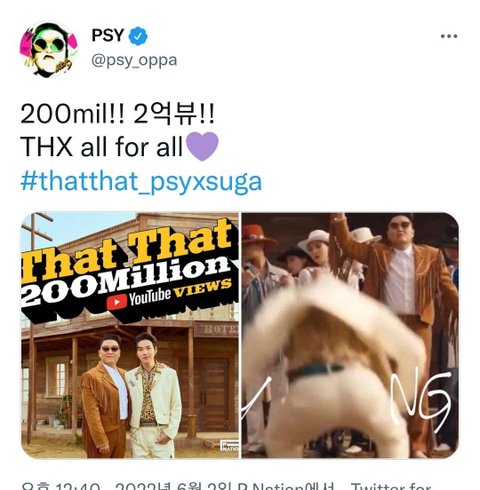Click the red YouTube play logo
Screen dimensions: 480x490
pos(117,302)
